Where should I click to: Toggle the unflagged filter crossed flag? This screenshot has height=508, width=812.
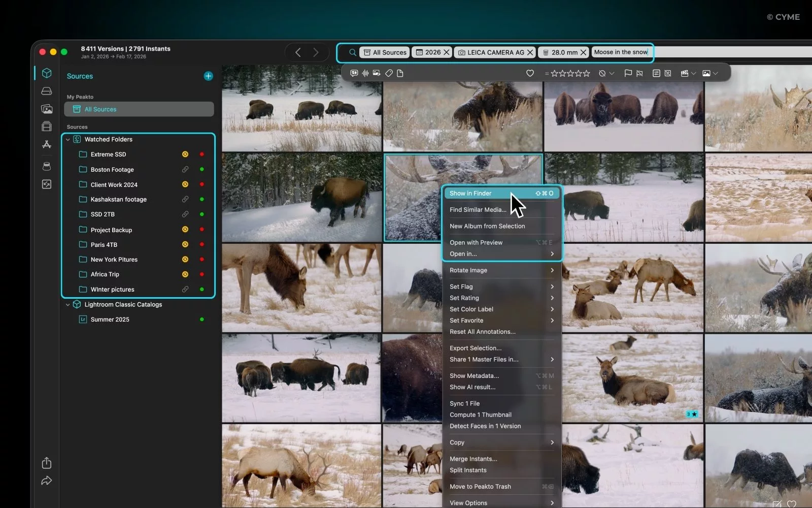click(x=639, y=73)
